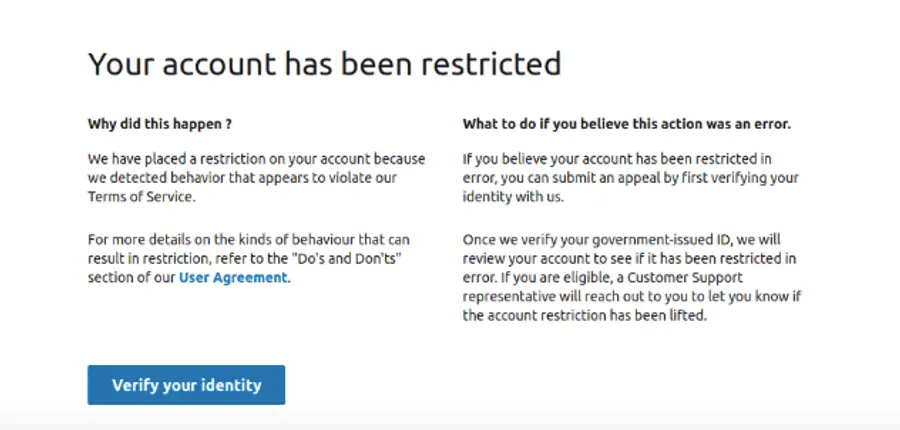Open the User Agreement link
Screen dimensions: 900x430
tap(232, 277)
